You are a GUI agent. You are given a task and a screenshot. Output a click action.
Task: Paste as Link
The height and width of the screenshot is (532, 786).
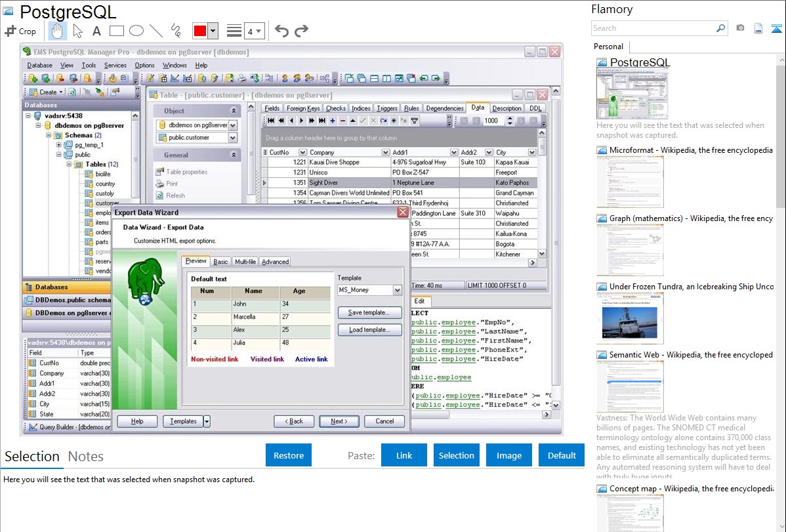tap(404, 455)
